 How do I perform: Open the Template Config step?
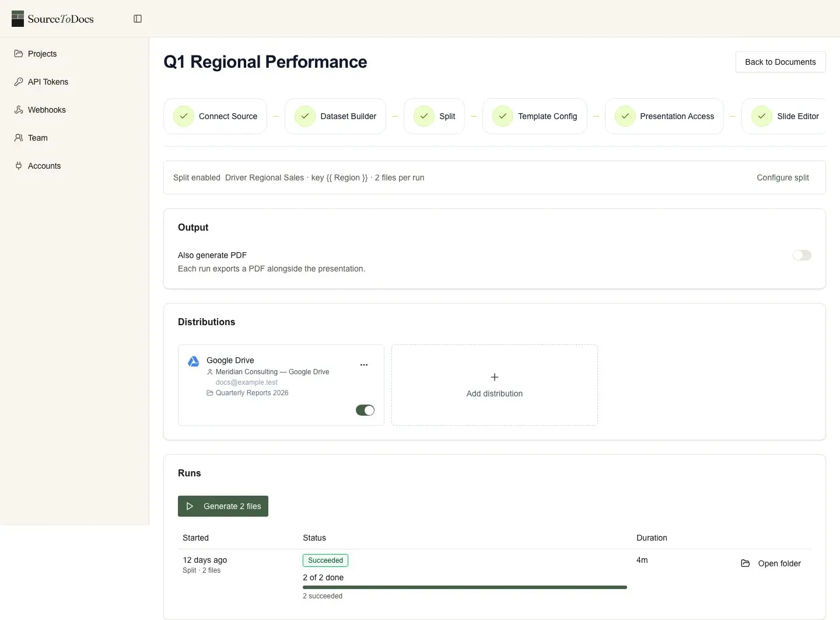(x=535, y=116)
